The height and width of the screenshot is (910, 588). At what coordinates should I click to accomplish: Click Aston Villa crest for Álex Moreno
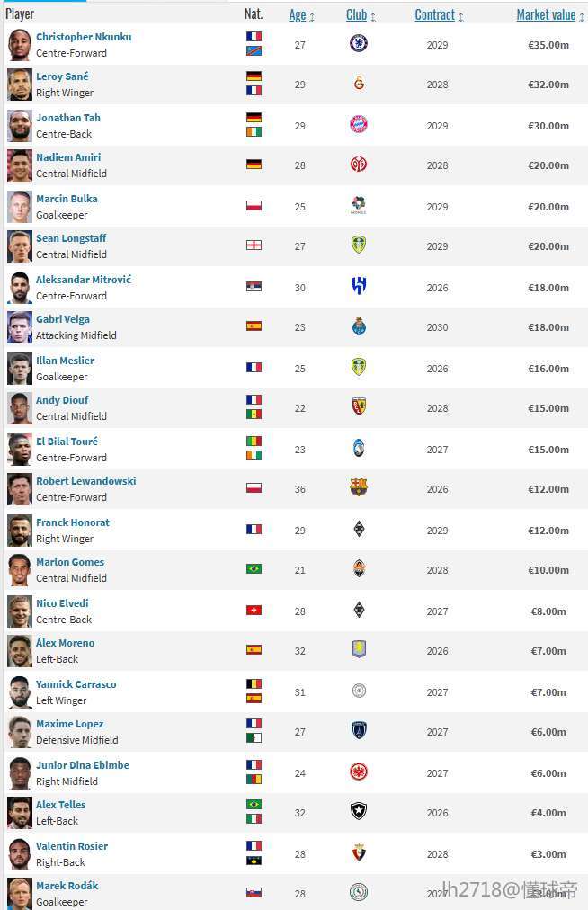[359, 649]
